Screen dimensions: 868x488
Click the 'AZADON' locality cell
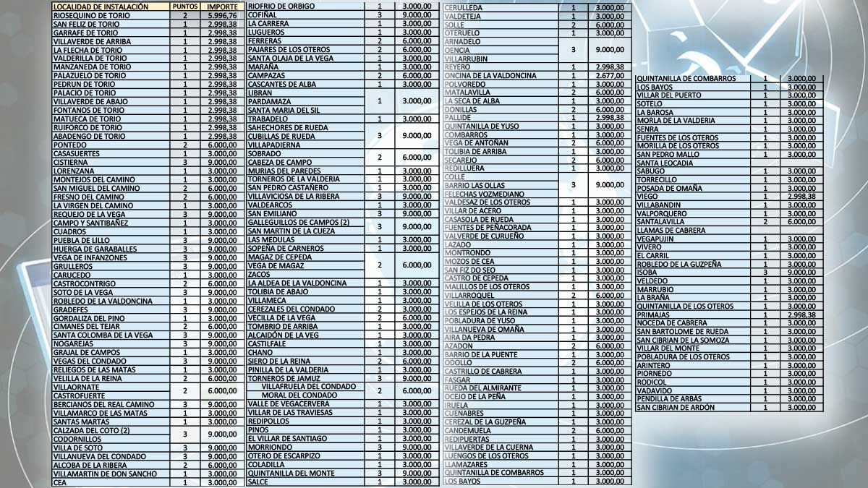pos(458,346)
